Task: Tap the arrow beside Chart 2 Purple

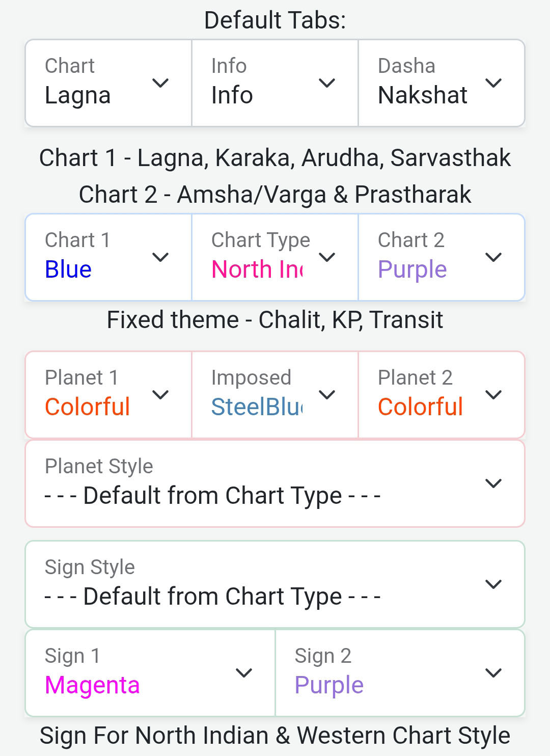Action: coord(493,257)
